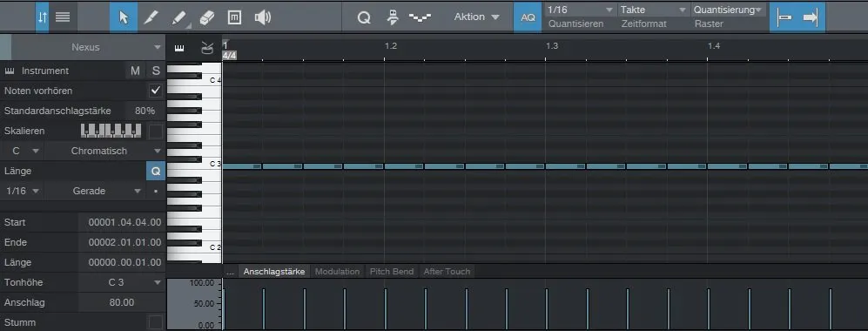The image size is (868, 331).
Task: Open the Takte Zeitformat dropdown
Action: click(653, 10)
